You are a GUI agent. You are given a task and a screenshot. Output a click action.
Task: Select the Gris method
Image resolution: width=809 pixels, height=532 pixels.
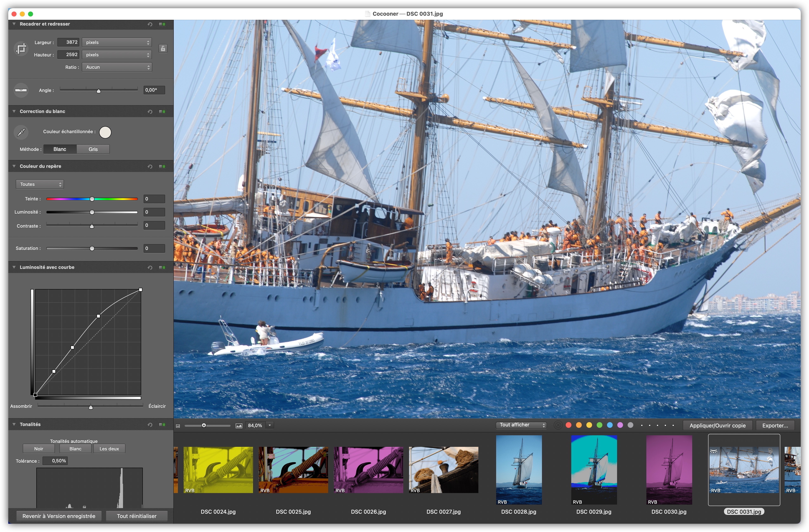[93, 149]
